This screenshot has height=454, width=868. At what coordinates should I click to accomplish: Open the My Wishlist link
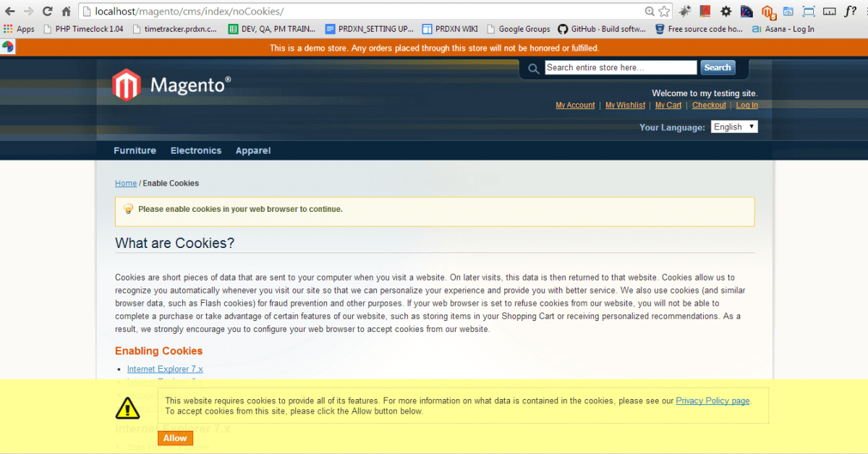(625, 106)
